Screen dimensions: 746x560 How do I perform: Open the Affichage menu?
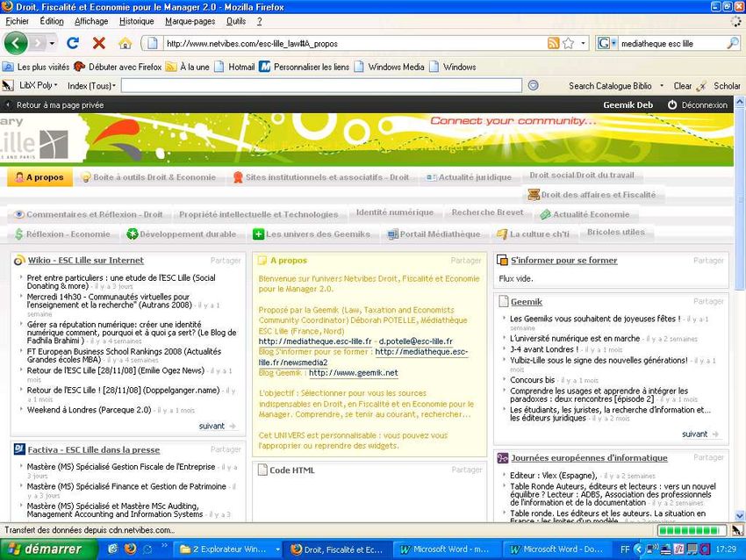point(91,21)
